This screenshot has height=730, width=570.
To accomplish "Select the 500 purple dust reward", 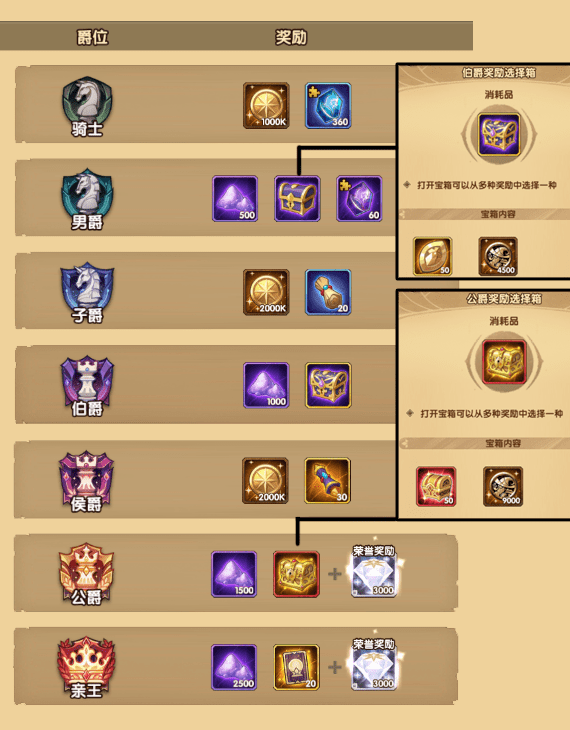I will point(235,198).
